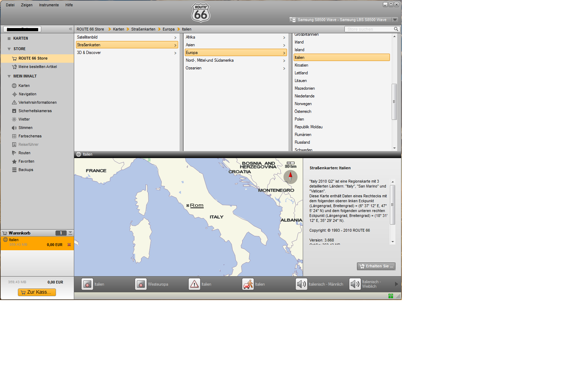Open Verkehrsinformationen in the sidebar
The height and width of the screenshot is (368, 588).
37,102
